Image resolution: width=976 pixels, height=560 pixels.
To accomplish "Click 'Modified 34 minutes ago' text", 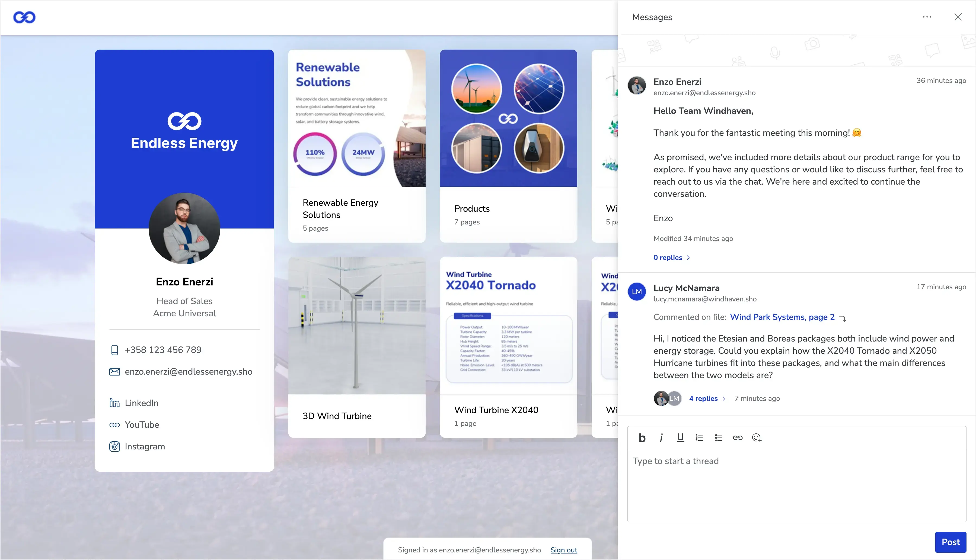I will pyautogui.click(x=693, y=239).
